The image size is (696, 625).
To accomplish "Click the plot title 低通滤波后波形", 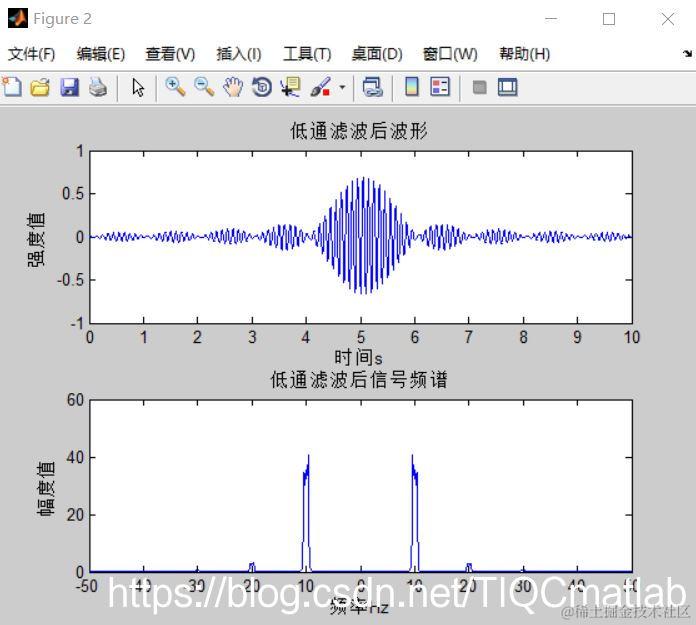I will pos(359,131).
